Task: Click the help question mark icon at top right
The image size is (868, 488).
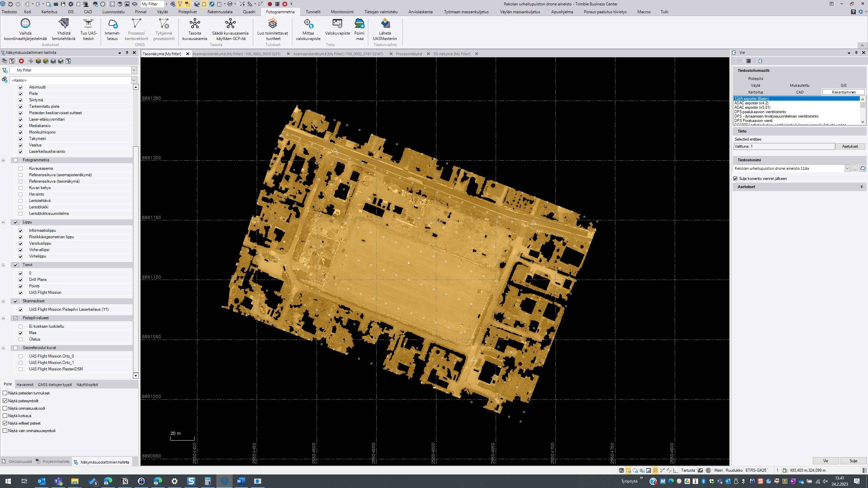Action: [x=853, y=12]
